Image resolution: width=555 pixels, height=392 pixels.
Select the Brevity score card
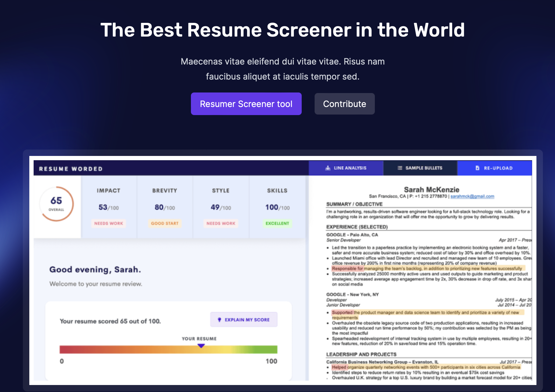point(165,207)
